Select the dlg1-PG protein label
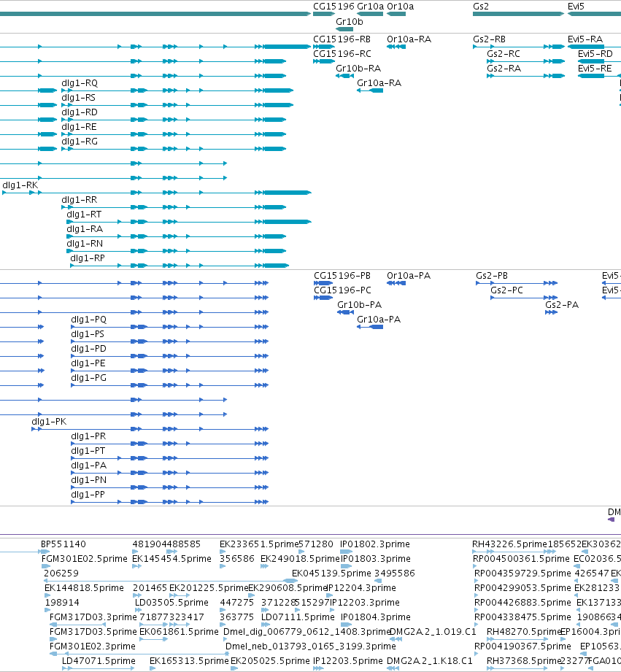Screen dimensions: 621x672 point(89,378)
